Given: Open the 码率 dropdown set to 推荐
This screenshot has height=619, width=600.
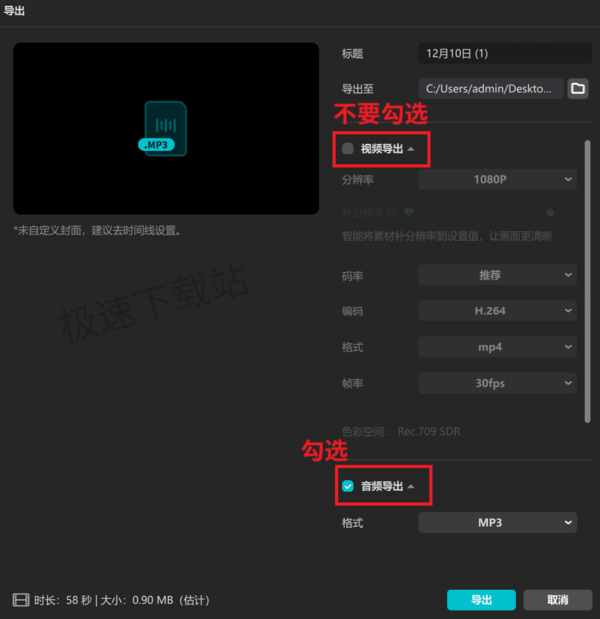Looking at the screenshot, I should pos(497,275).
